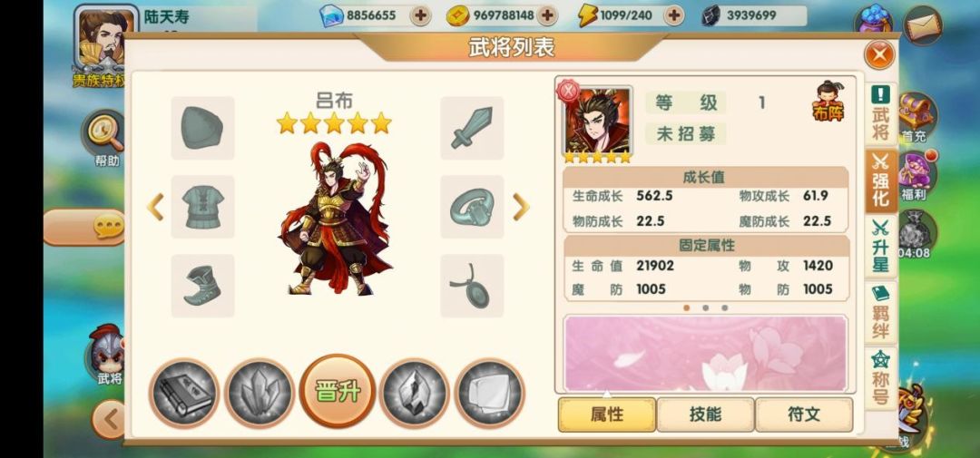Screen dimensions: 980x458
Task: Click the 晋升 promote button
Action: point(337,392)
